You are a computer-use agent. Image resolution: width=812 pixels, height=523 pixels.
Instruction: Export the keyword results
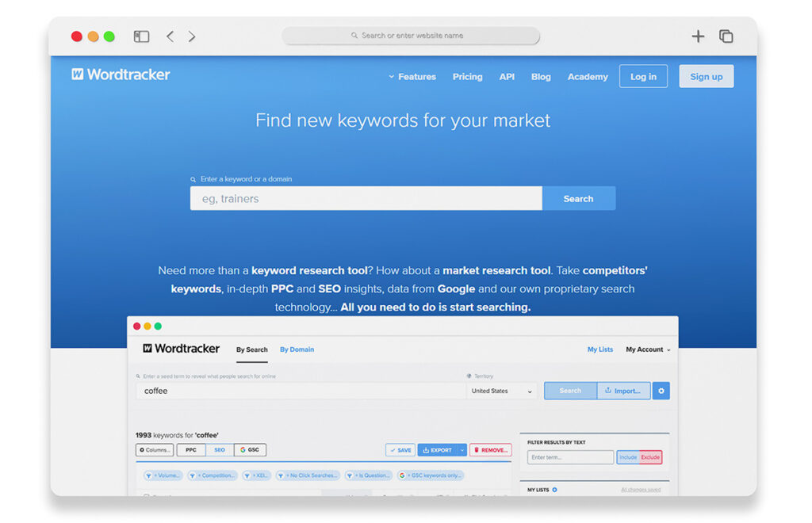coord(438,450)
